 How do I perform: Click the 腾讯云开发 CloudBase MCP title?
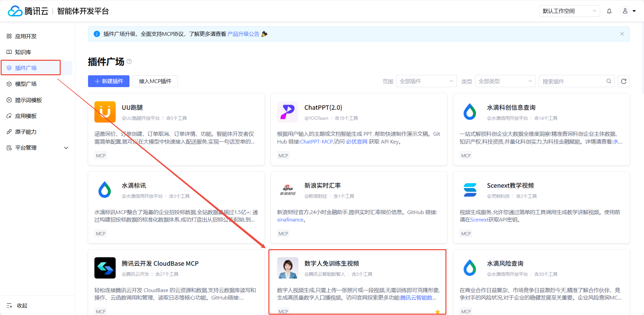160,263
